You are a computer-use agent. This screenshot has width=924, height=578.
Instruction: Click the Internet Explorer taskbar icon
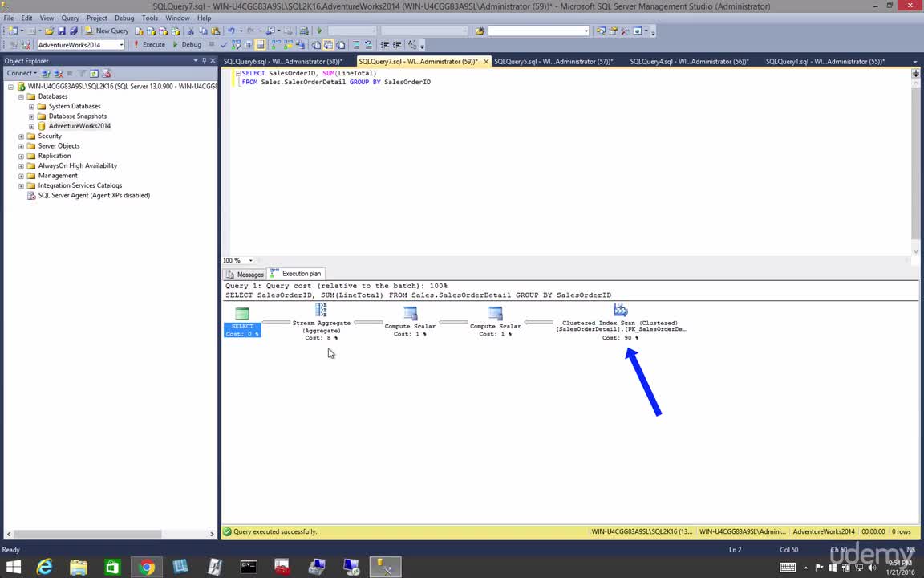point(45,567)
